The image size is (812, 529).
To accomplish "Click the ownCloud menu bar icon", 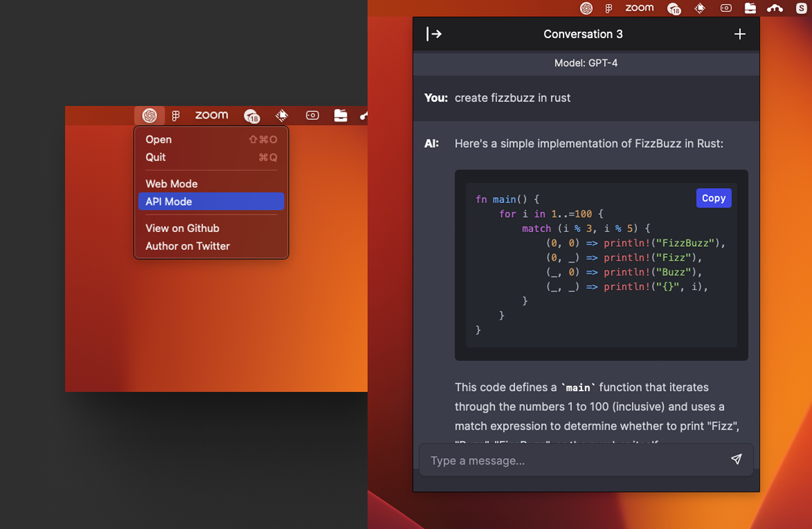I will (775, 8).
